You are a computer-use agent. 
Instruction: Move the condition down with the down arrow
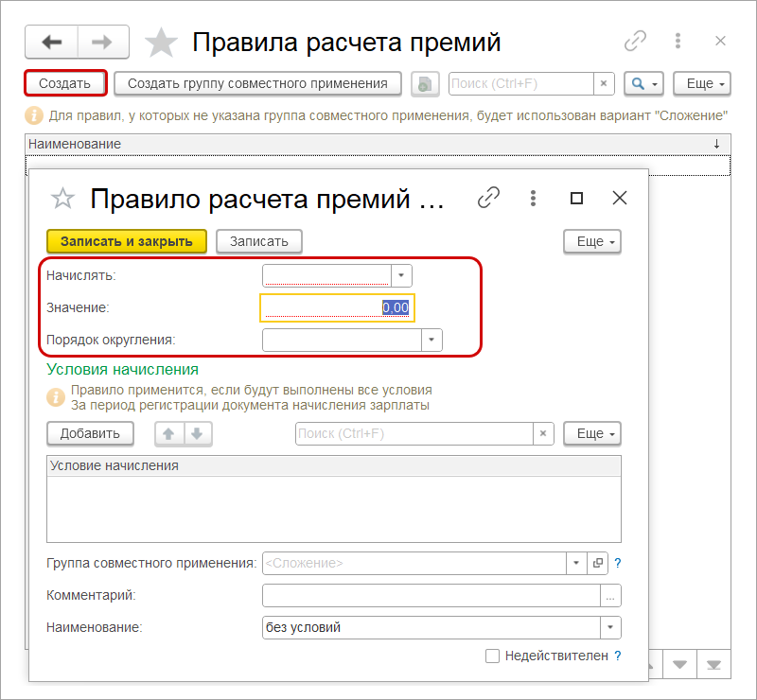point(198,434)
